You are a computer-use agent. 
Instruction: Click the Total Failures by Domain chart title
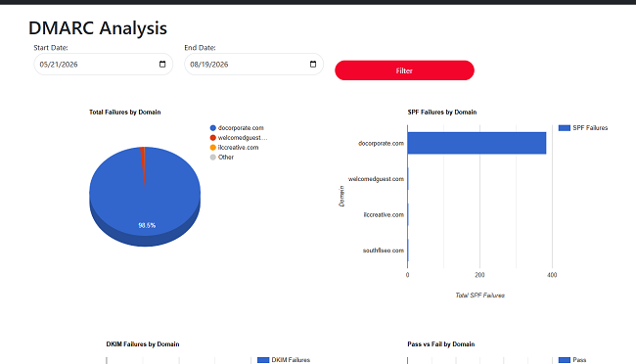pos(125,112)
